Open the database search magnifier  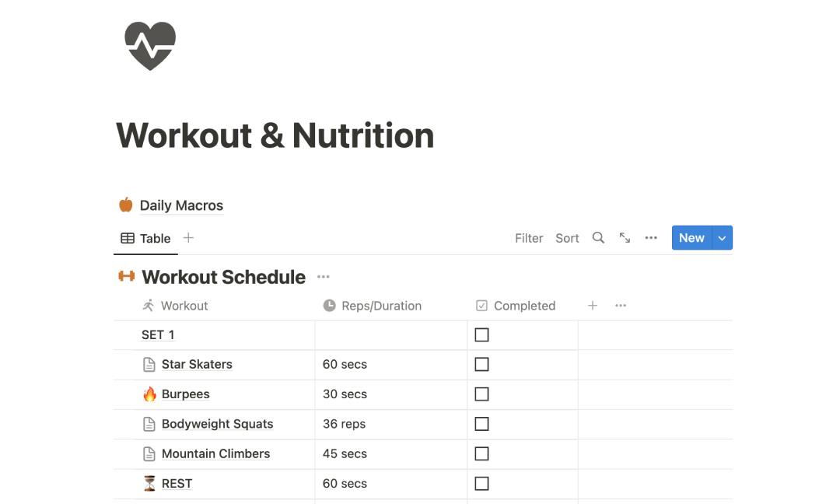point(598,238)
